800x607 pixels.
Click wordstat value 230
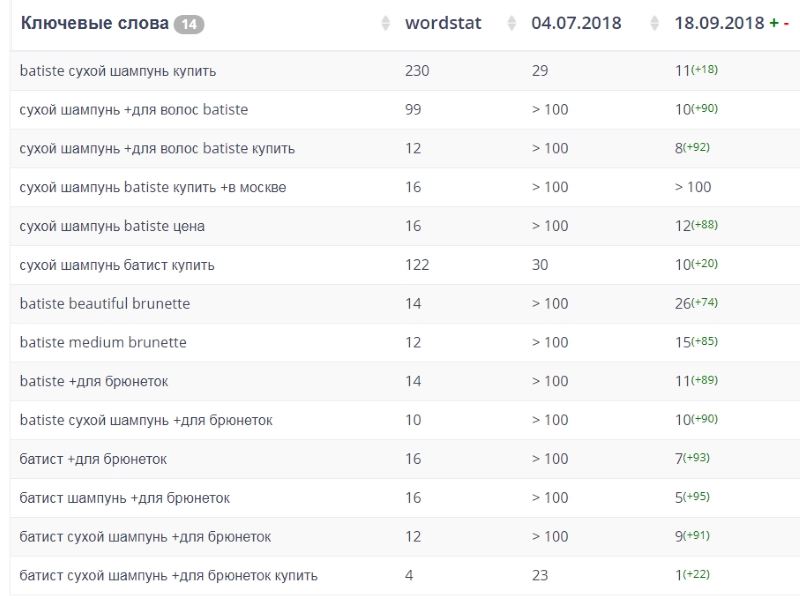417,70
